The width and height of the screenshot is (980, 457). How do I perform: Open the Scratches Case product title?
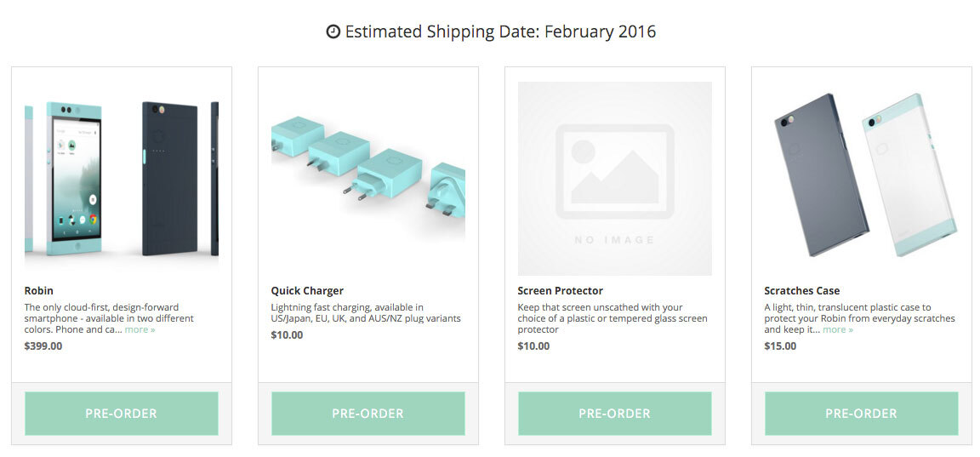coord(802,290)
